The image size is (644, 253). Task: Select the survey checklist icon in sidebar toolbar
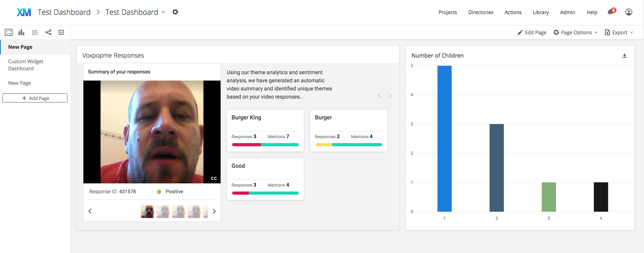pos(9,33)
